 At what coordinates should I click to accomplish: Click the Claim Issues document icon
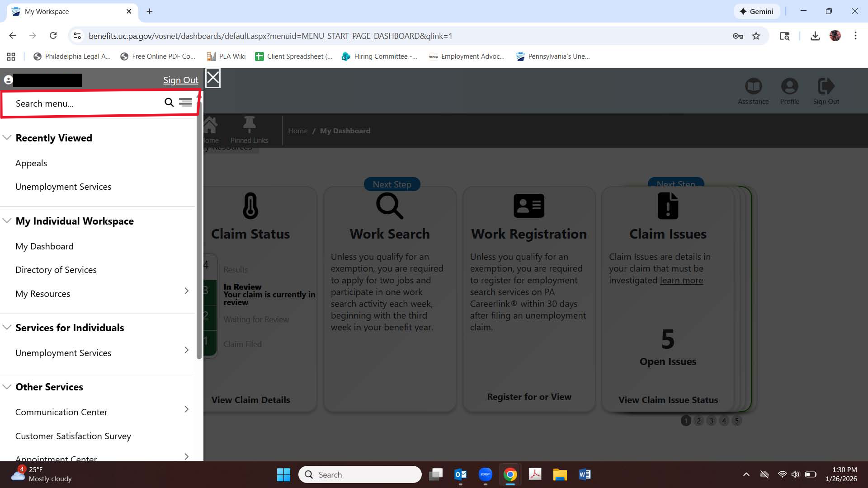668,206
